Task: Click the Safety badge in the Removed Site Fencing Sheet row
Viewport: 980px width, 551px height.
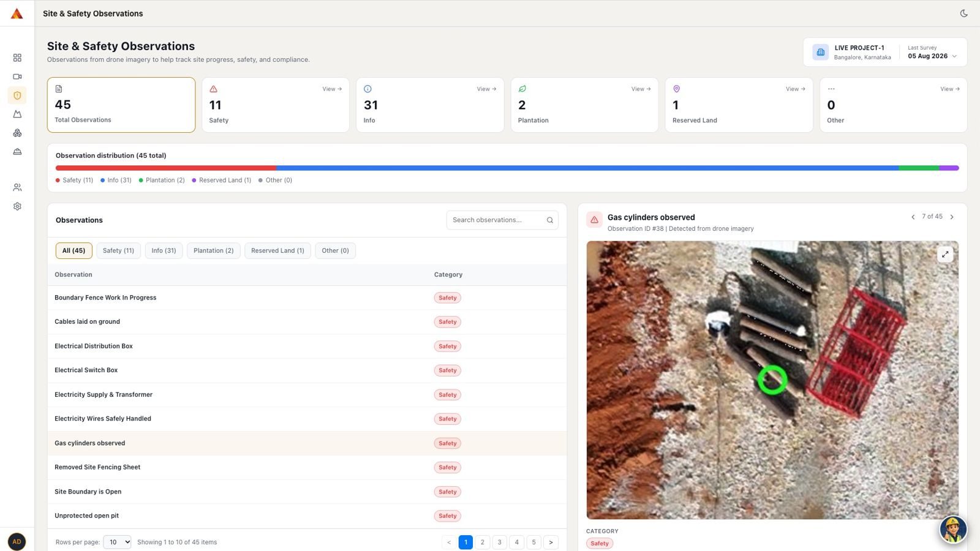Action: (x=447, y=468)
